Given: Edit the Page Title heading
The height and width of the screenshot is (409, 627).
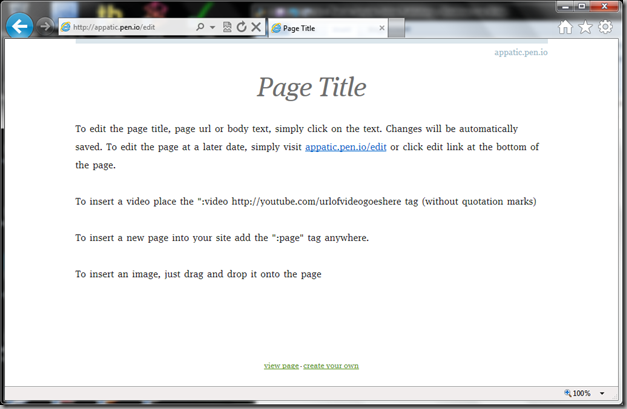Looking at the screenshot, I should [312, 87].
